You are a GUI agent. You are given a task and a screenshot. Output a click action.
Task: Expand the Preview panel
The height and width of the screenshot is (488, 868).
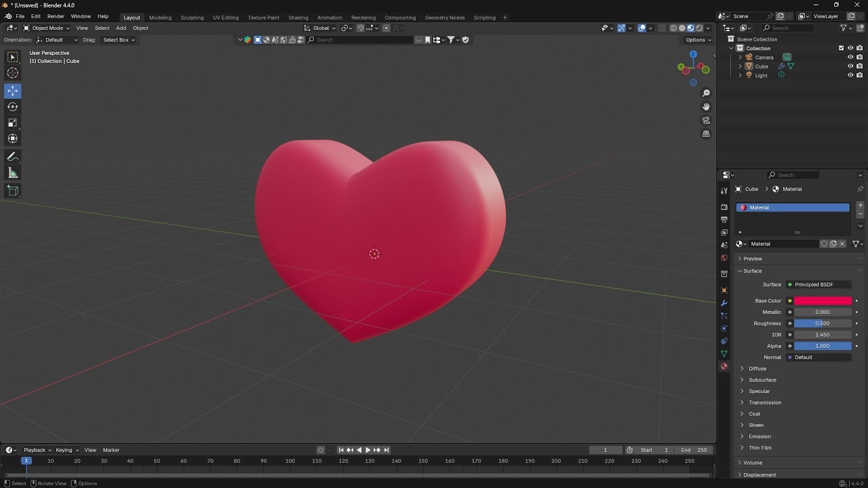coord(797,258)
